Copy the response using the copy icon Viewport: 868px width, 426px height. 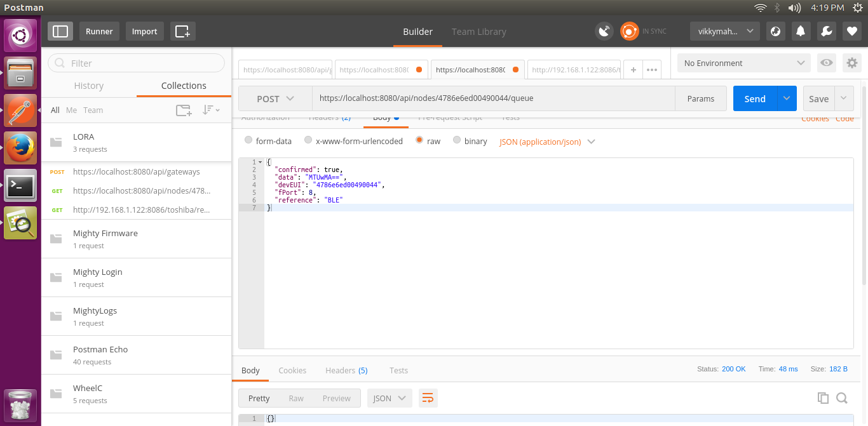[x=823, y=397]
